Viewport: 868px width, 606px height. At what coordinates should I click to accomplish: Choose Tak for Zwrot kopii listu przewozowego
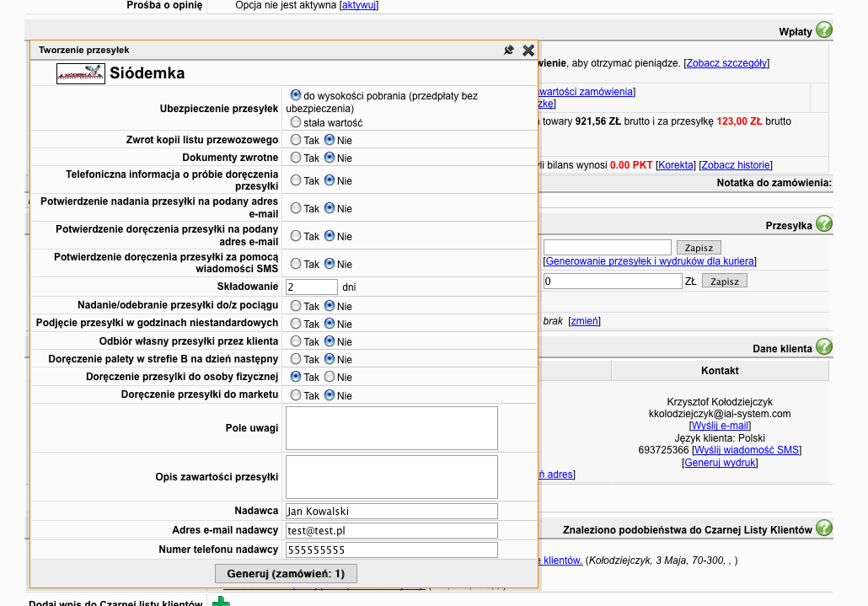(296, 140)
